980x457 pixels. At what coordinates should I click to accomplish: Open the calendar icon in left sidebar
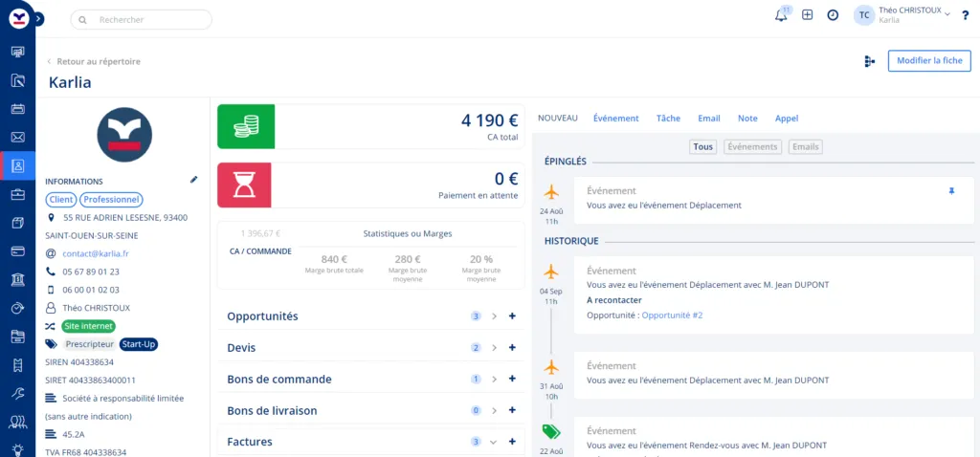click(x=17, y=109)
